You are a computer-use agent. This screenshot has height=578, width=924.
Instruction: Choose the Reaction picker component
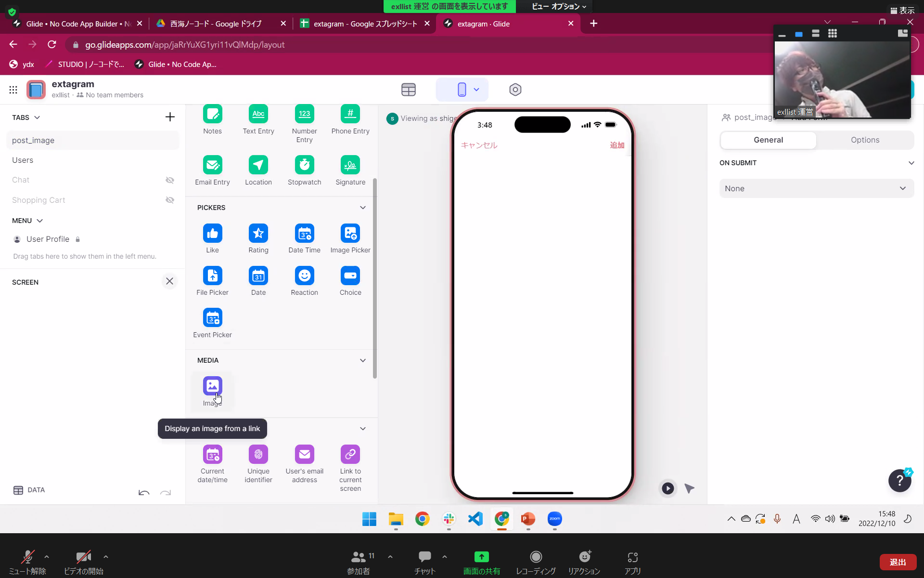304,276
